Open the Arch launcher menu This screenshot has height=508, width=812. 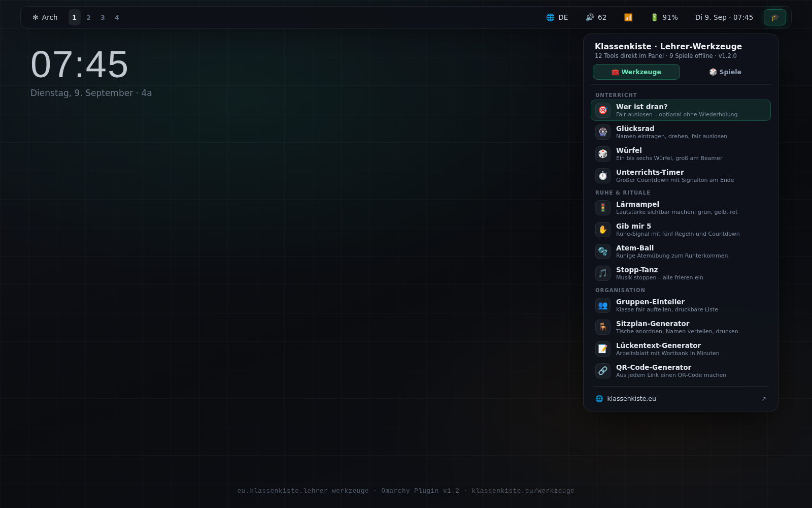(x=45, y=17)
